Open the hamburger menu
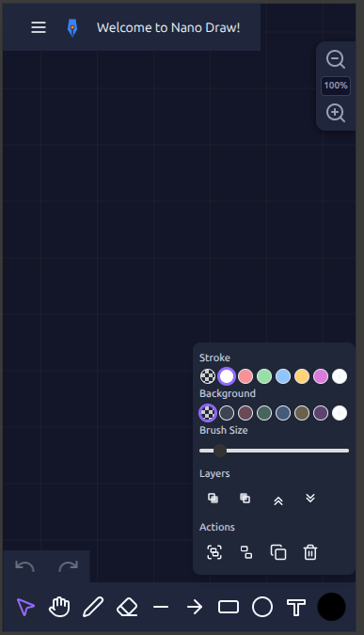Image resolution: width=364 pixels, height=635 pixels. pos(39,27)
